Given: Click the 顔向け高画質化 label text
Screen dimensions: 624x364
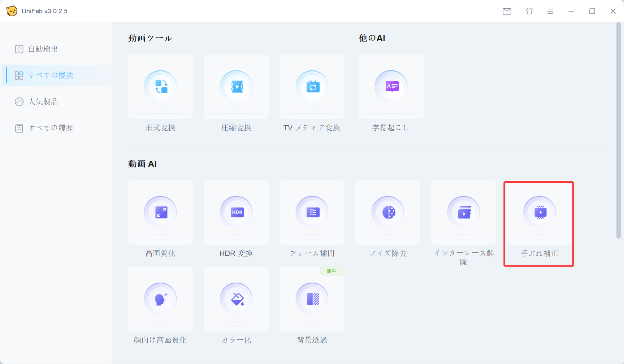Looking at the screenshot, I should [x=160, y=340].
